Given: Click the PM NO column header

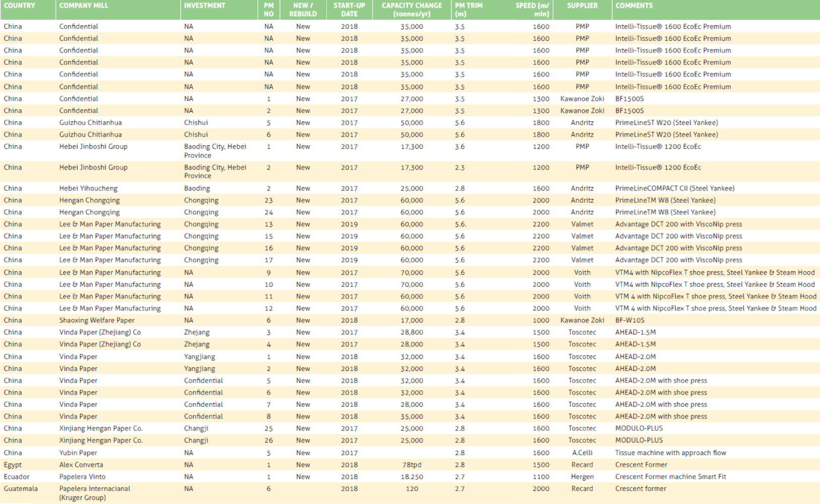Looking at the screenshot, I should pos(269,10).
